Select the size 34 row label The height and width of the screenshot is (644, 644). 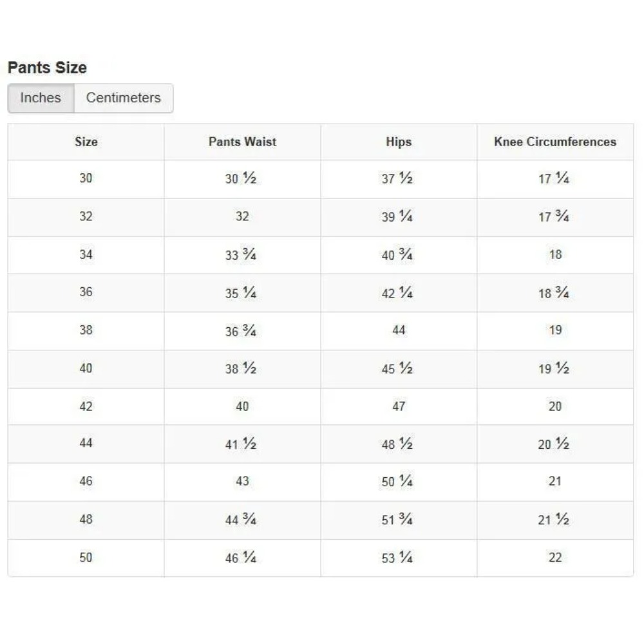pyautogui.click(x=86, y=254)
